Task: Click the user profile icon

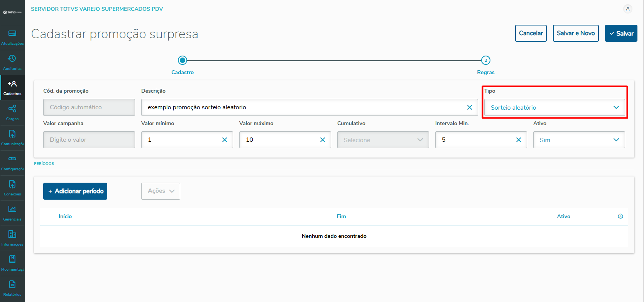Action: (628, 9)
